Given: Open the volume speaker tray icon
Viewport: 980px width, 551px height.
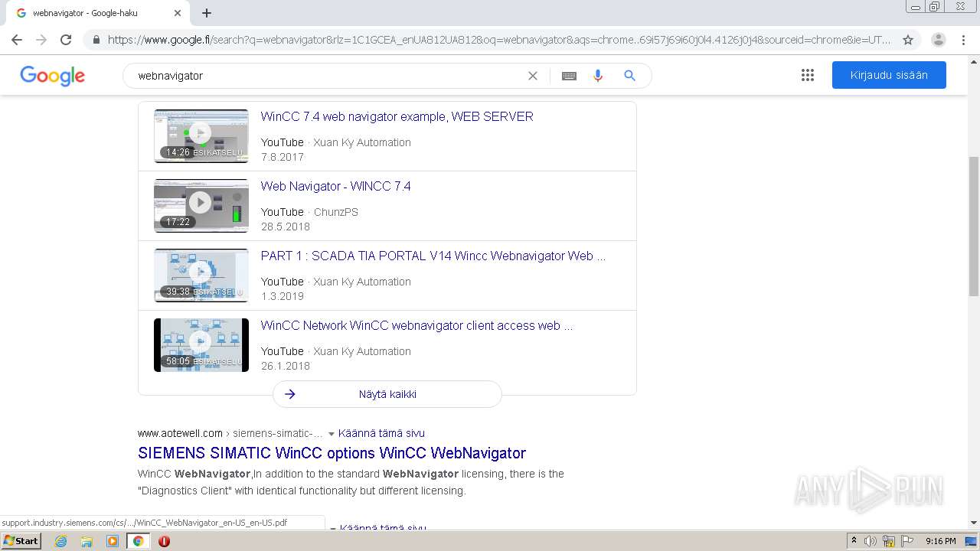Looking at the screenshot, I should point(871,541).
